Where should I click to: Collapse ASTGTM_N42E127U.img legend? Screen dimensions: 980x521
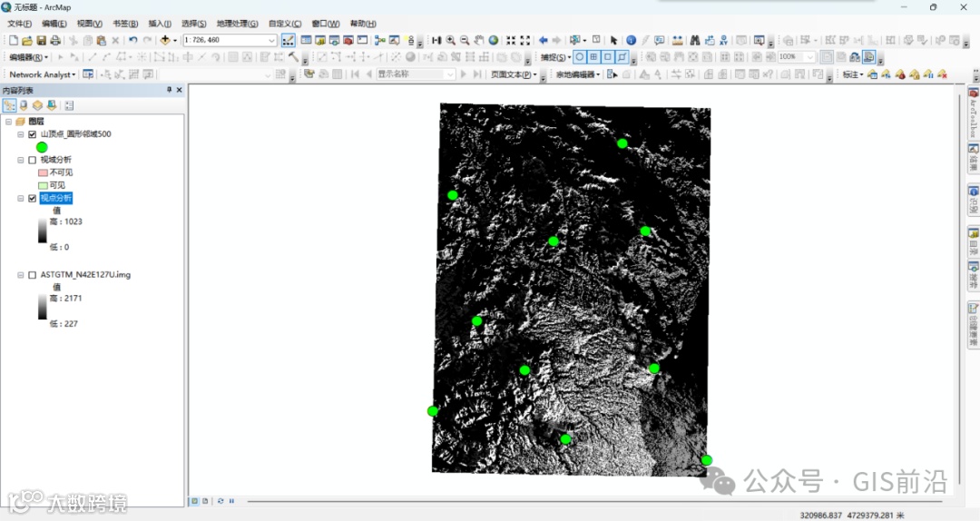pos(21,275)
